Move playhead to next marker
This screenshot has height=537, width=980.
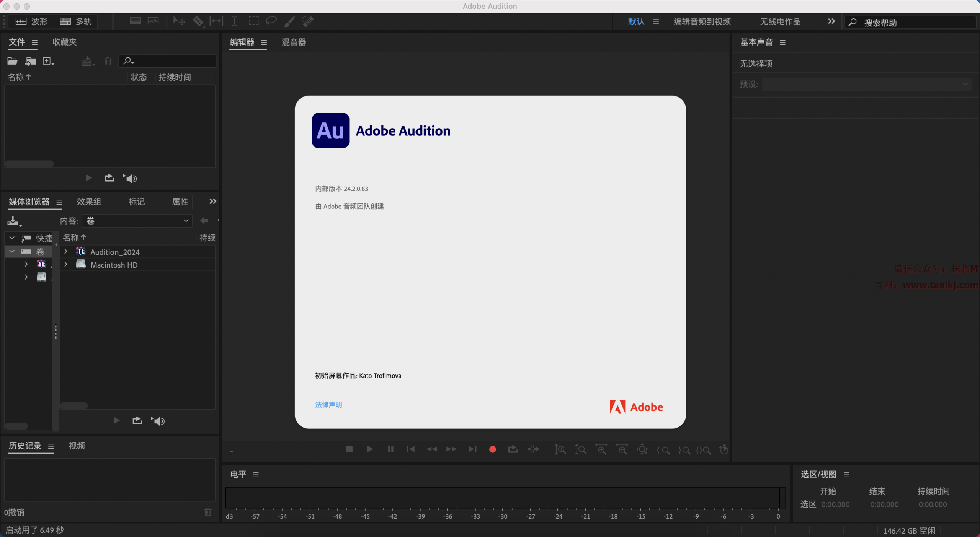pyautogui.click(x=473, y=449)
